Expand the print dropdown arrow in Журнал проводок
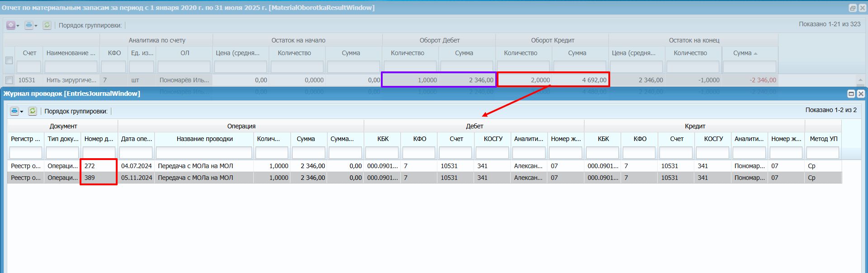The width and height of the screenshot is (868, 273). (x=22, y=112)
